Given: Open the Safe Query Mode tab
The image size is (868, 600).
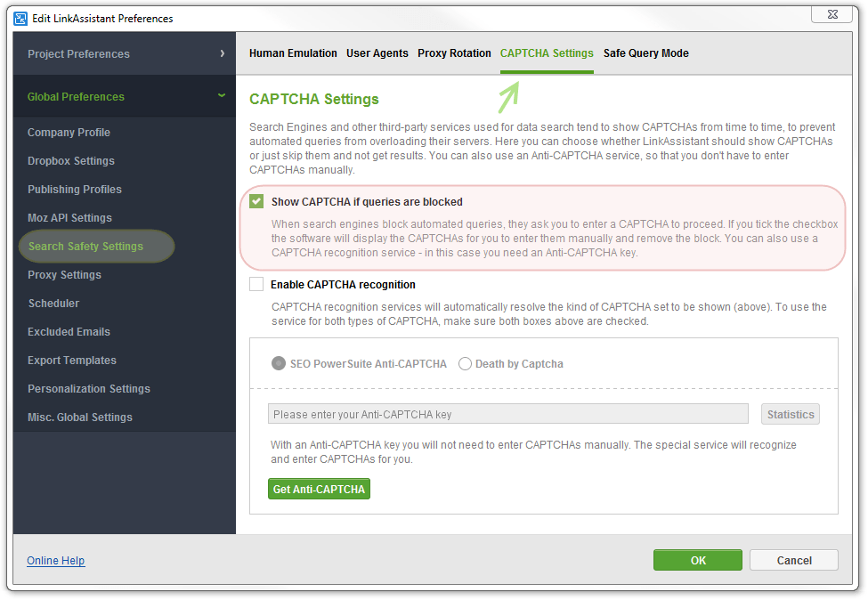Looking at the screenshot, I should coord(645,53).
